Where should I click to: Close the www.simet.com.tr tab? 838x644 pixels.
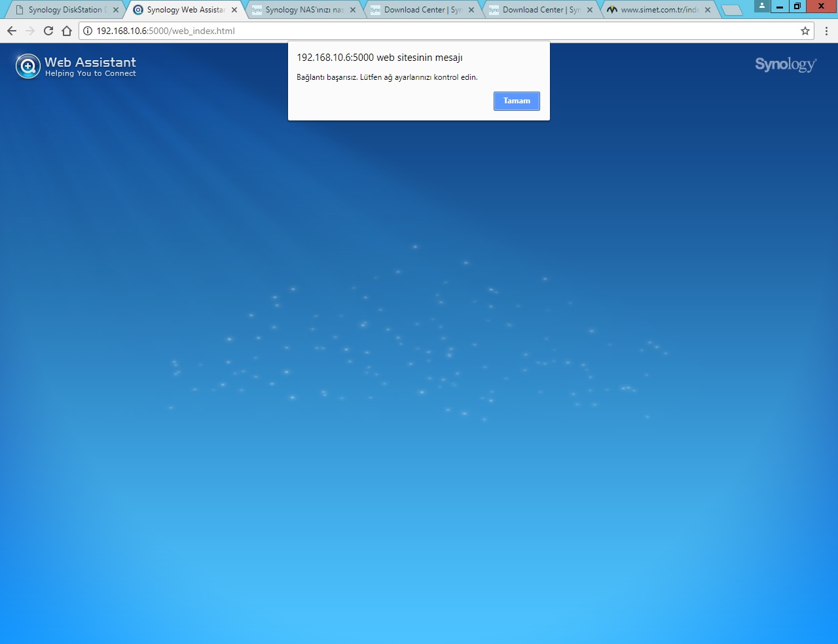click(x=708, y=10)
